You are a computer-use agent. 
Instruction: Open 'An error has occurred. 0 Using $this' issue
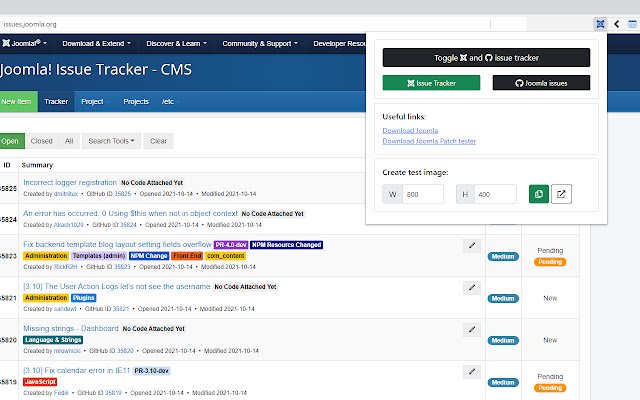(x=130, y=213)
